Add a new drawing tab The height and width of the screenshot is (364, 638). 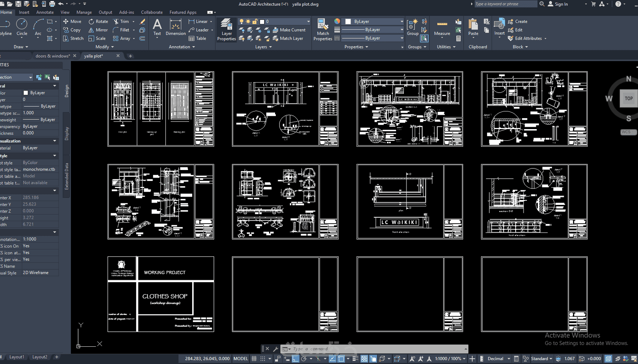click(x=131, y=56)
